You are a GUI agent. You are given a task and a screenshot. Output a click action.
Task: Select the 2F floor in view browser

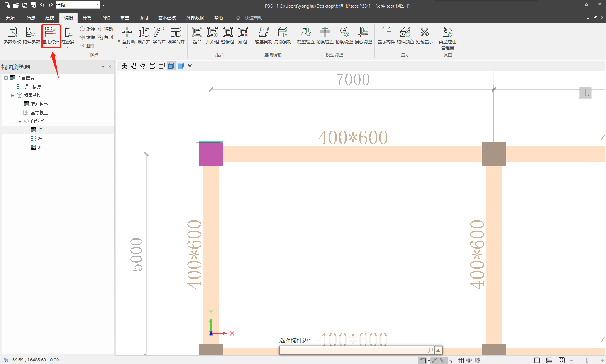click(x=40, y=139)
